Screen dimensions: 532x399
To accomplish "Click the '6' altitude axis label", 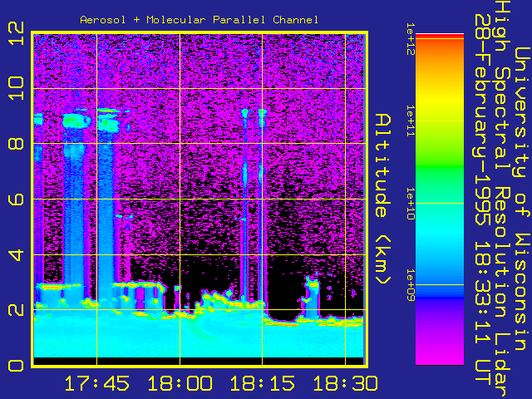I will tap(16, 199).
